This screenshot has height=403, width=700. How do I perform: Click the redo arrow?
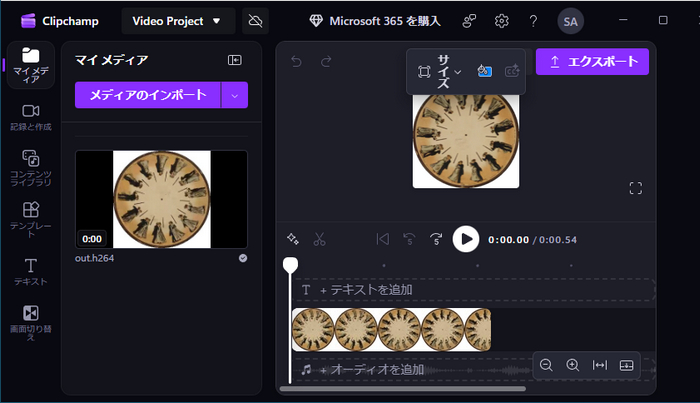(326, 61)
